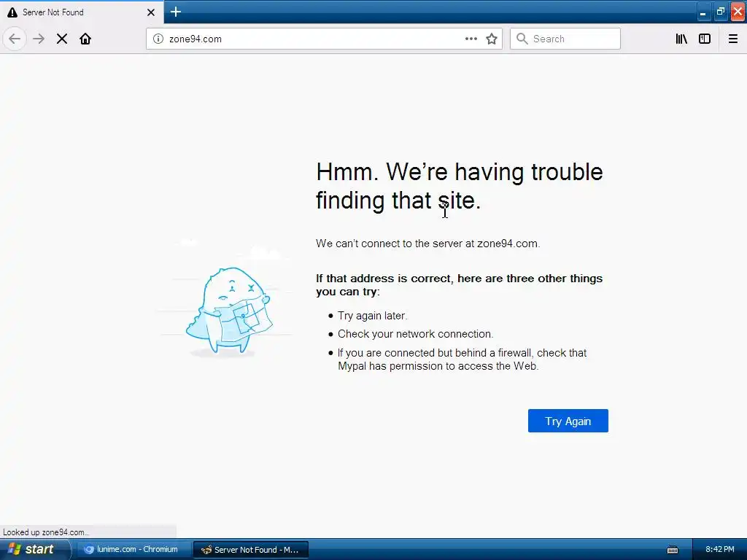The width and height of the screenshot is (747, 560).
Task: Minimize the browser window
Action: tap(703, 12)
